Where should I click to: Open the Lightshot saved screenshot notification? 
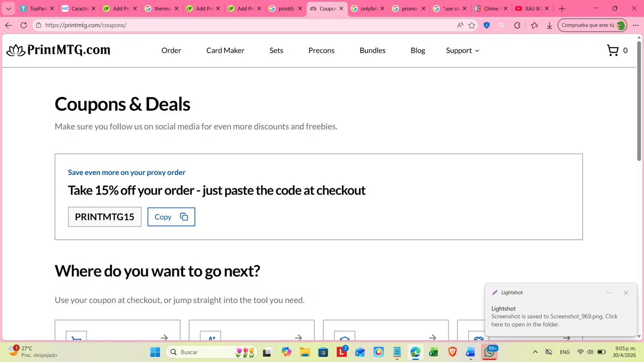pyautogui.click(x=561, y=317)
